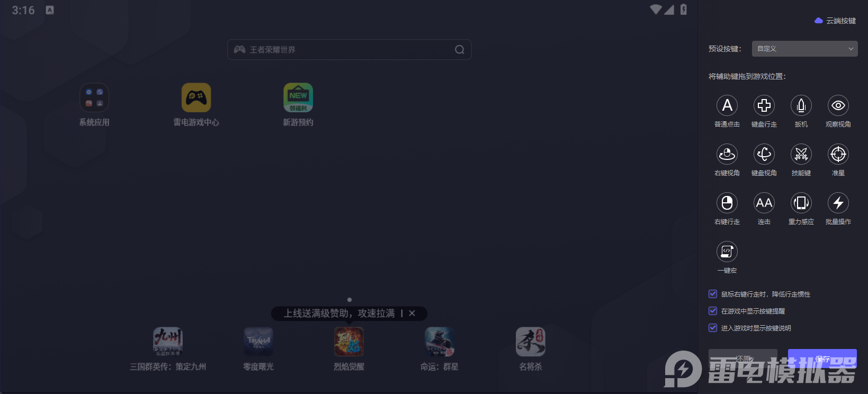
Task: Select the 扳机 trigger icon
Action: 801,105
